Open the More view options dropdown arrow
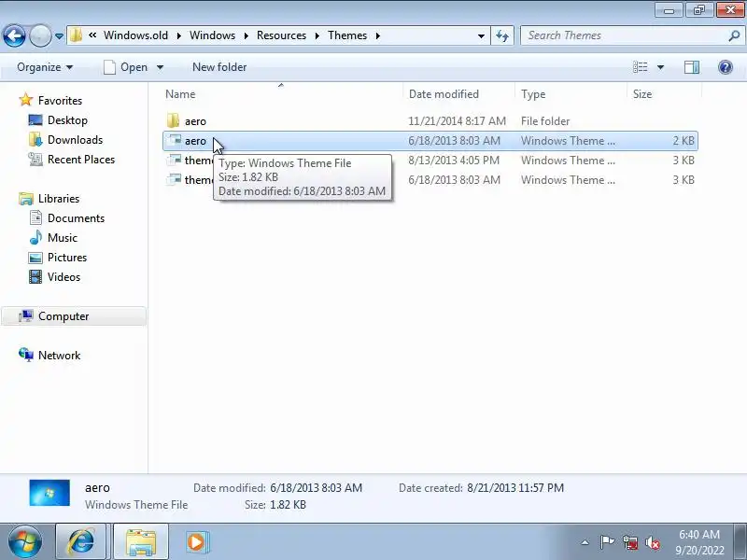The image size is (747, 560). tap(660, 67)
